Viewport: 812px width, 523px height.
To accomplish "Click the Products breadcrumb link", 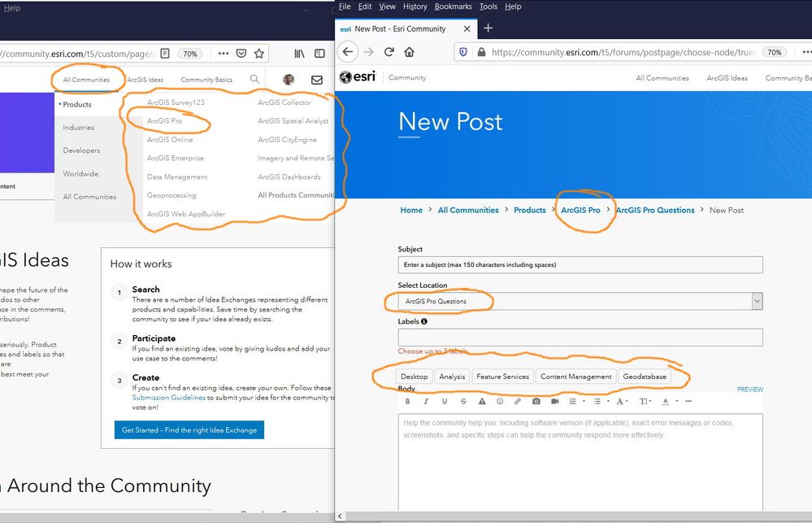I will (x=529, y=210).
